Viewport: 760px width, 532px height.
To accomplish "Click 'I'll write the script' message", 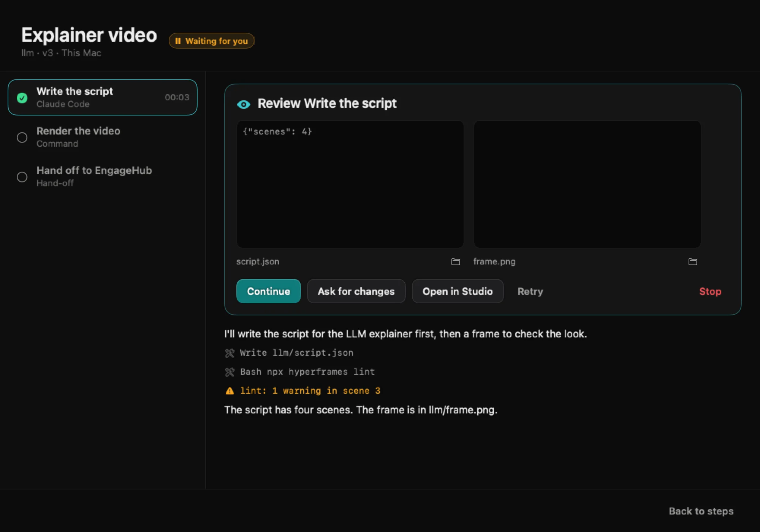I will (405, 334).
